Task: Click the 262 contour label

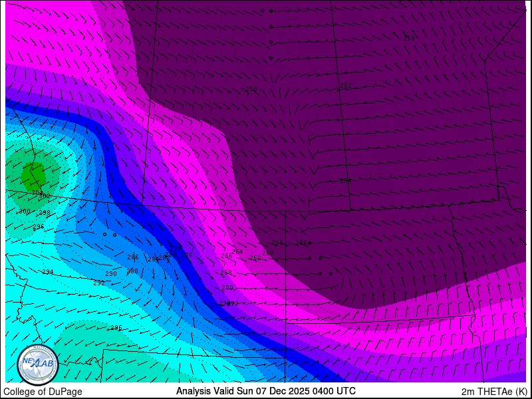Action: tap(255, 258)
